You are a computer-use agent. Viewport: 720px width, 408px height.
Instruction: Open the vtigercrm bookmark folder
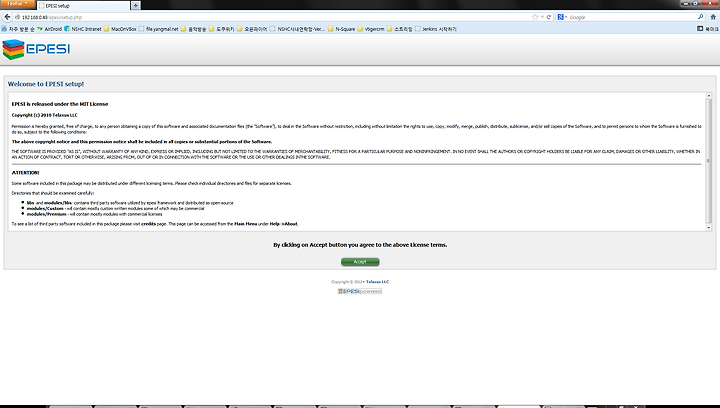point(371,29)
